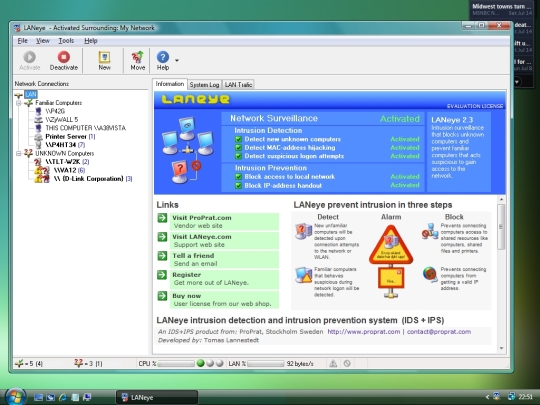Screen dimensions: 540x405
Task: Click the Familiar Computers group icon
Action: [29, 103]
